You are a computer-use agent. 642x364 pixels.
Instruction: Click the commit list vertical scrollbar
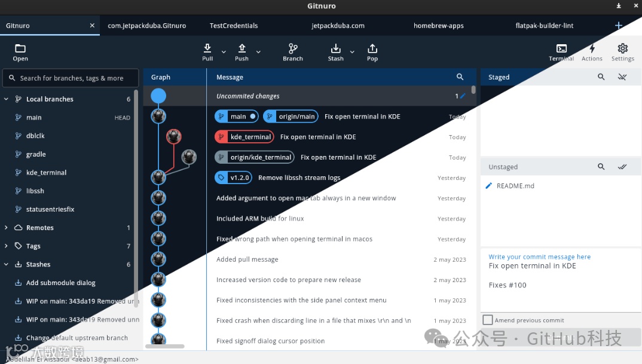[x=473, y=90]
